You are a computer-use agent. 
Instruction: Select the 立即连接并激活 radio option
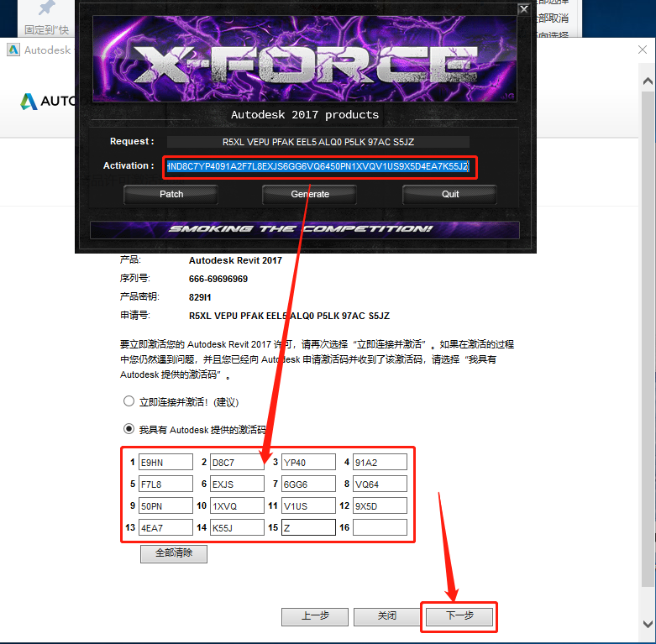pyautogui.click(x=129, y=401)
